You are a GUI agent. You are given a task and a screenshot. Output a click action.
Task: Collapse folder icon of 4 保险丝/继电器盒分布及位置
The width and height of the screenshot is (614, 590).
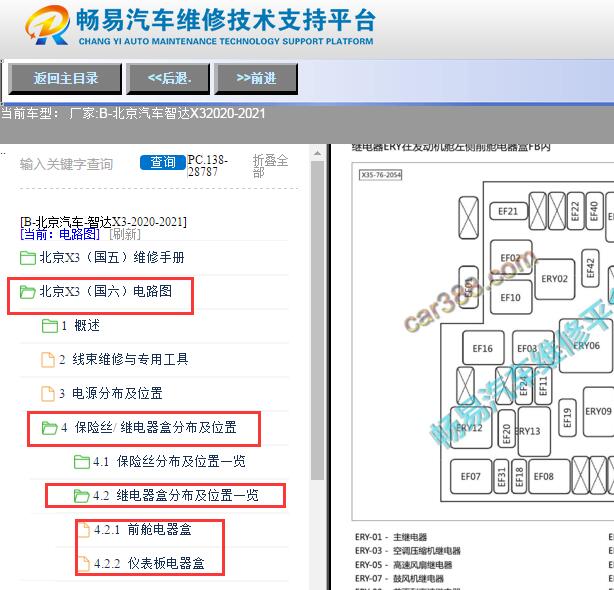coord(50,428)
